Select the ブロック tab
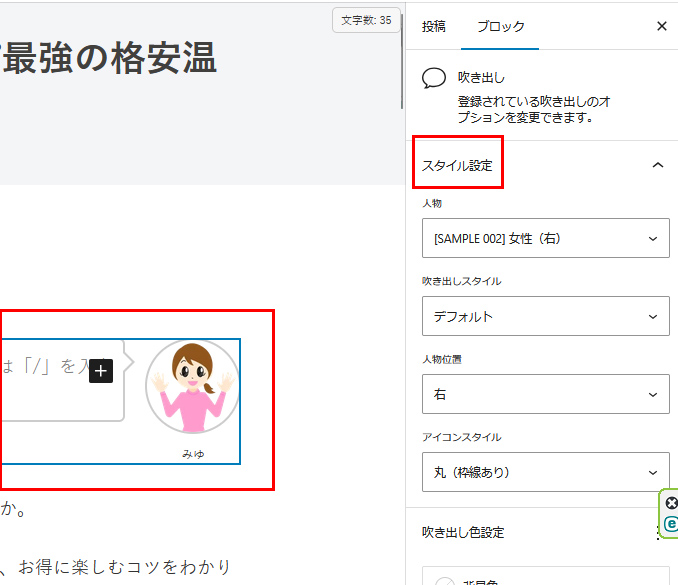The width and height of the screenshot is (678, 585). (x=500, y=26)
